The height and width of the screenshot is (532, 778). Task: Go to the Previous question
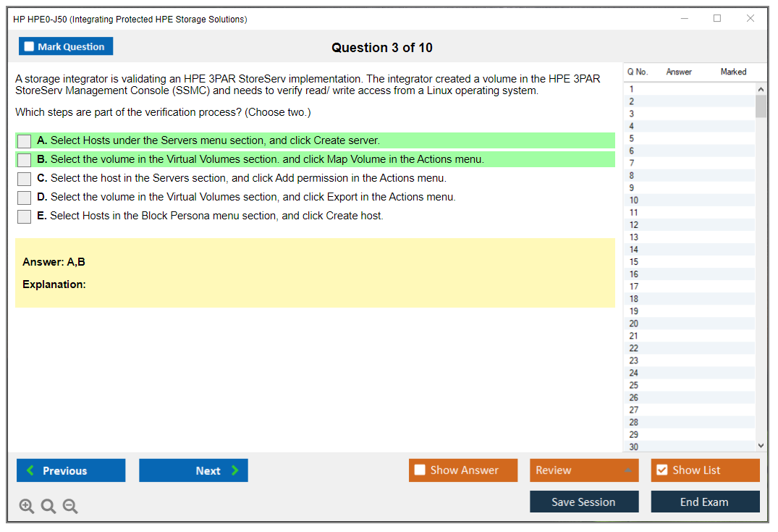pyautogui.click(x=71, y=470)
